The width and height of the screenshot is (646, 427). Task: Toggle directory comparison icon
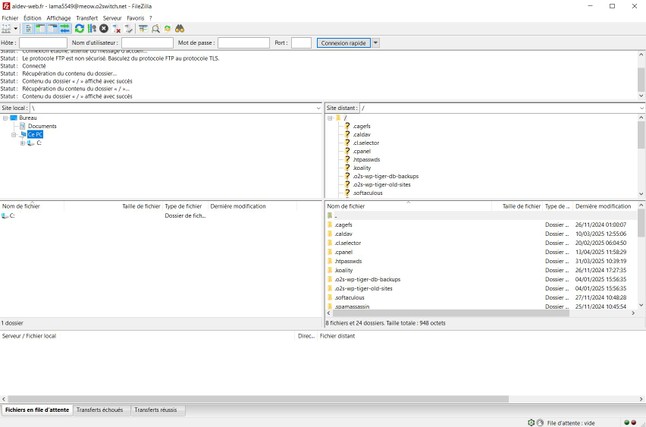coord(155,28)
